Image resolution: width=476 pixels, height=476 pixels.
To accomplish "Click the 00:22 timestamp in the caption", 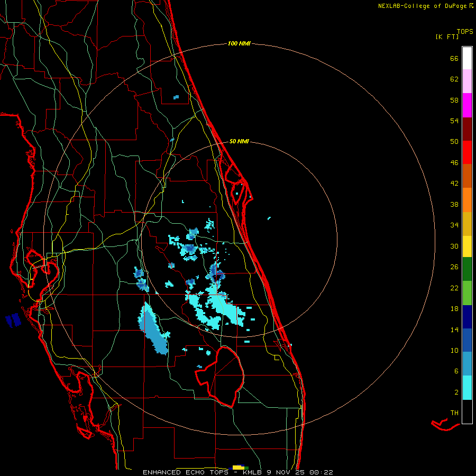I will [321, 472].
